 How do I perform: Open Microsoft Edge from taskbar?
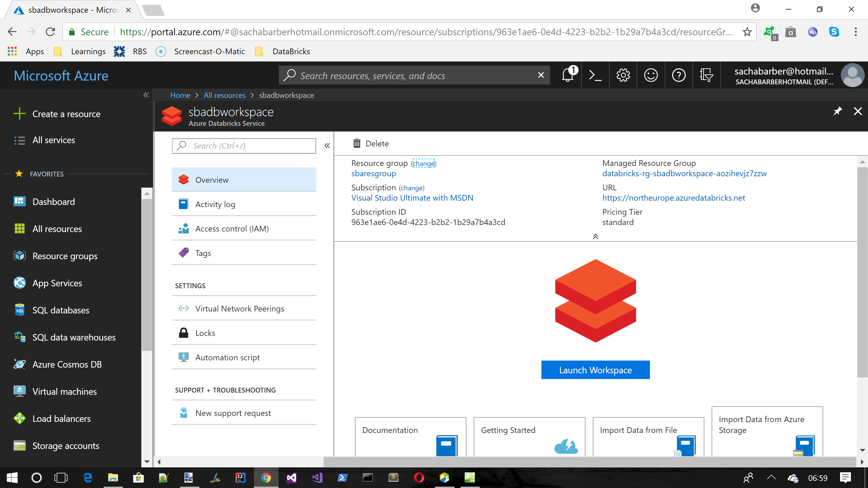tap(88, 477)
